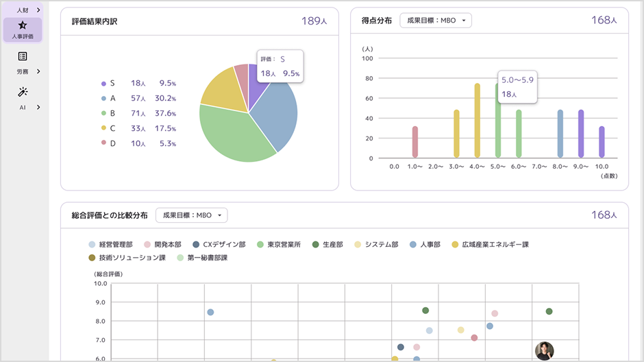Select the AI sidebar menu label
This screenshot has height=362, width=644.
coord(23,107)
